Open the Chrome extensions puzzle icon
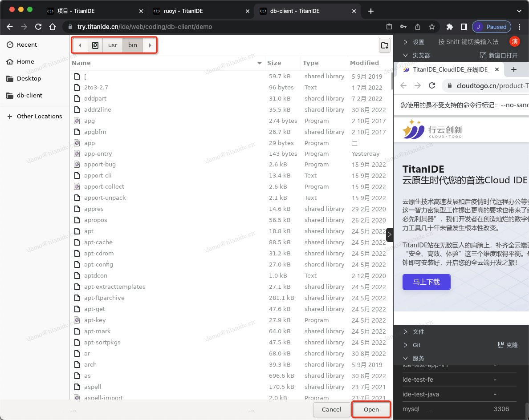This screenshot has width=529, height=420. tap(449, 27)
